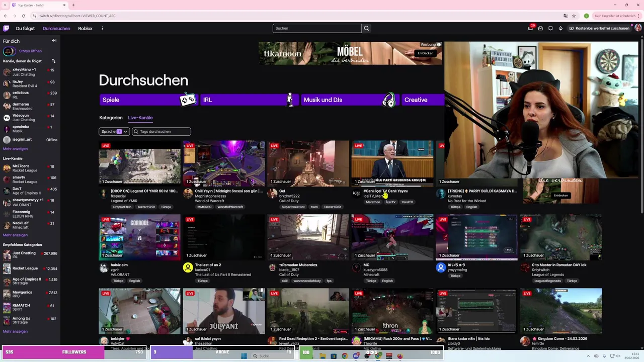Collapse the Für dich sidebar arrow
The image size is (644, 362).
pos(54,41)
